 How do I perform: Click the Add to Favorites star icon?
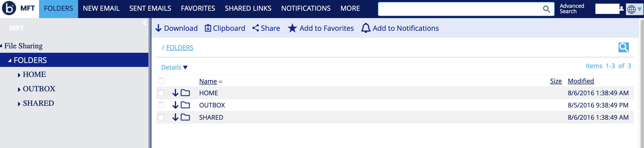click(292, 28)
